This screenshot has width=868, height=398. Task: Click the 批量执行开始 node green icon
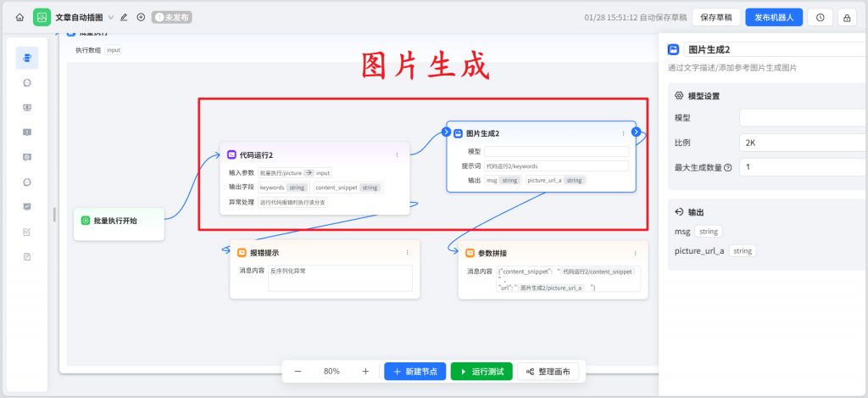(86, 221)
